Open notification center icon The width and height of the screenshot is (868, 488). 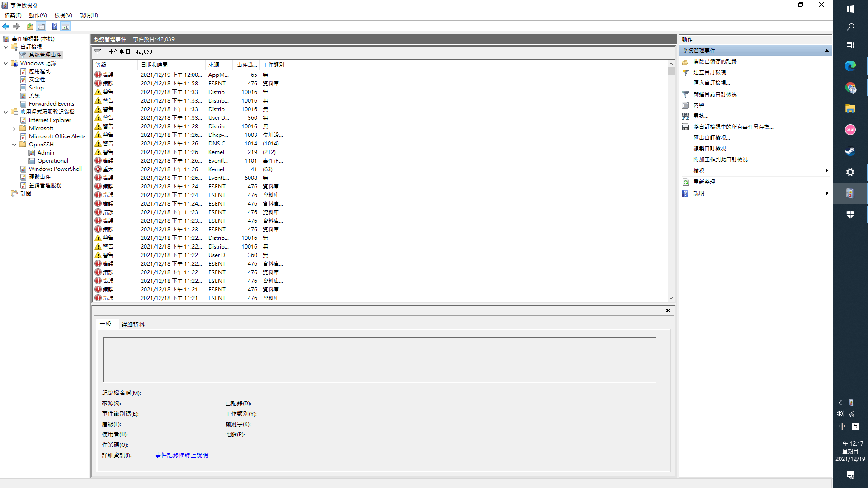[x=850, y=475]
